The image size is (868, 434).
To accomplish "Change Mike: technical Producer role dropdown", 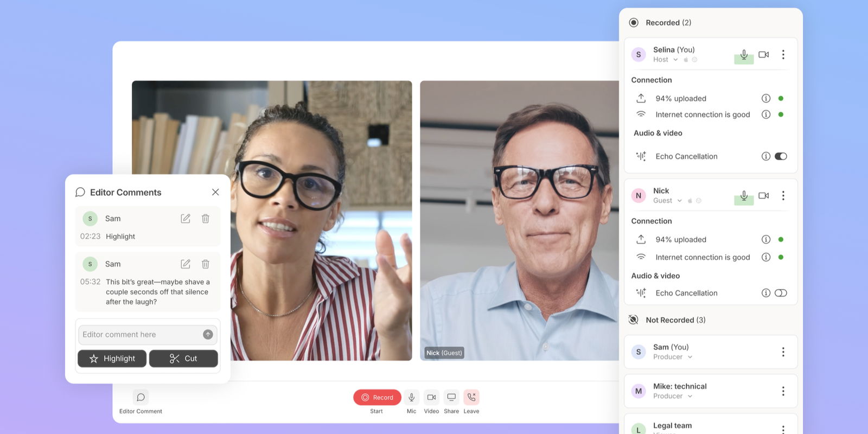I will point(690,397).
